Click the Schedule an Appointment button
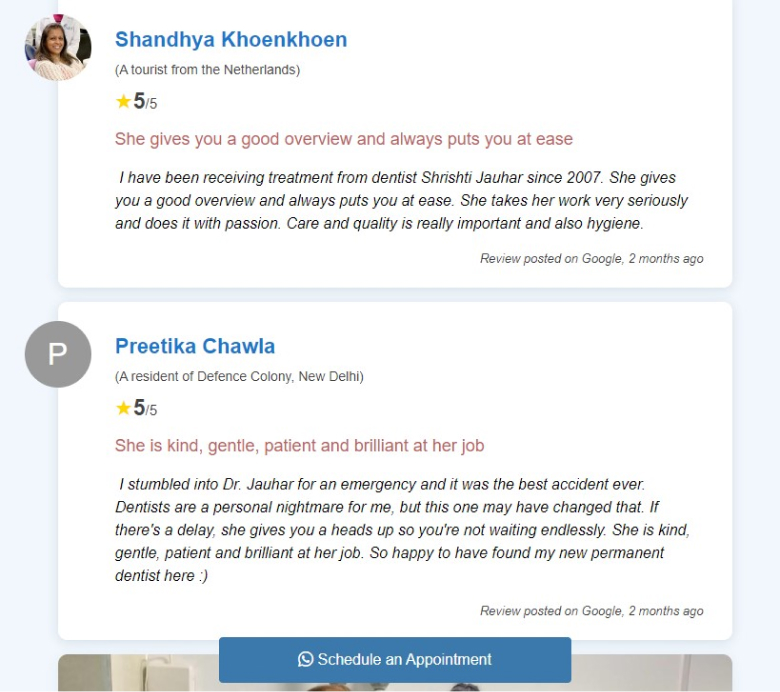The width and height of the screenshot is (780, 692). pos(395,660)
